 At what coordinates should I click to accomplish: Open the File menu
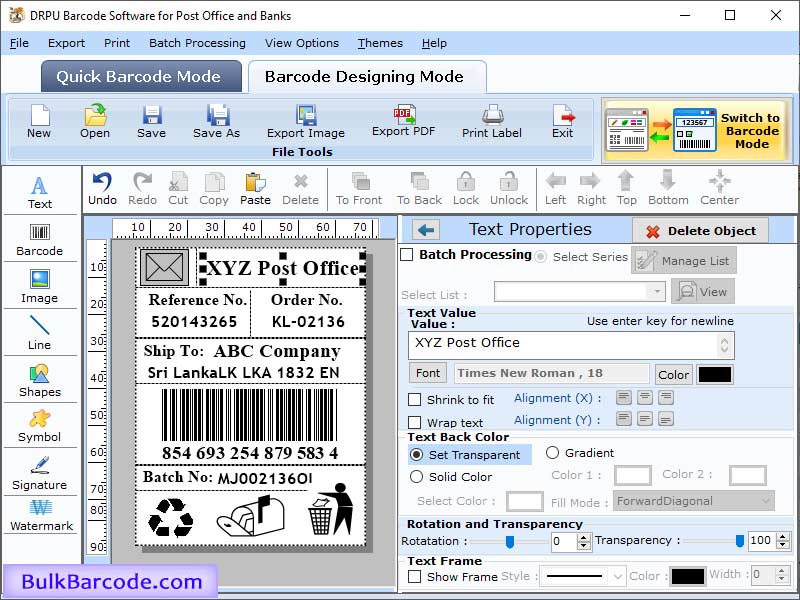19,43
